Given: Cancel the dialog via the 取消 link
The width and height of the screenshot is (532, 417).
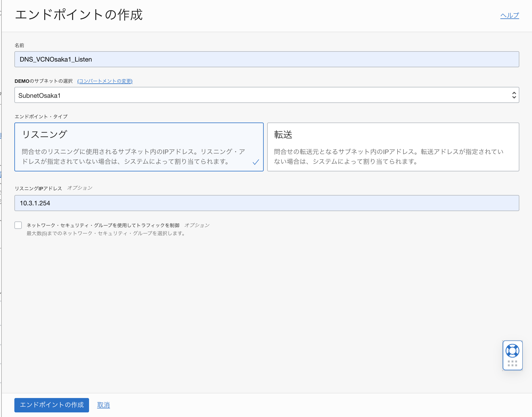Looking at the screenshot, I should [103, 405].
